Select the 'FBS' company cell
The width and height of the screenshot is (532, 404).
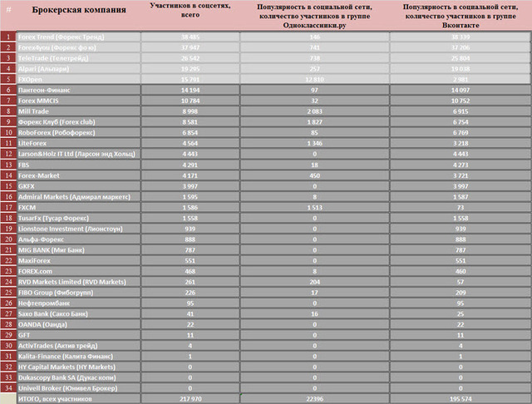click(79, 165)
